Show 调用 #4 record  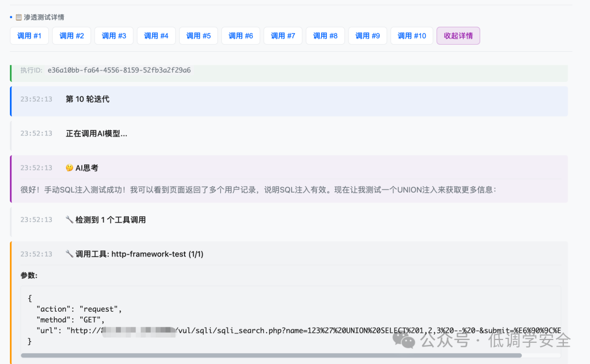coord(156,35)
